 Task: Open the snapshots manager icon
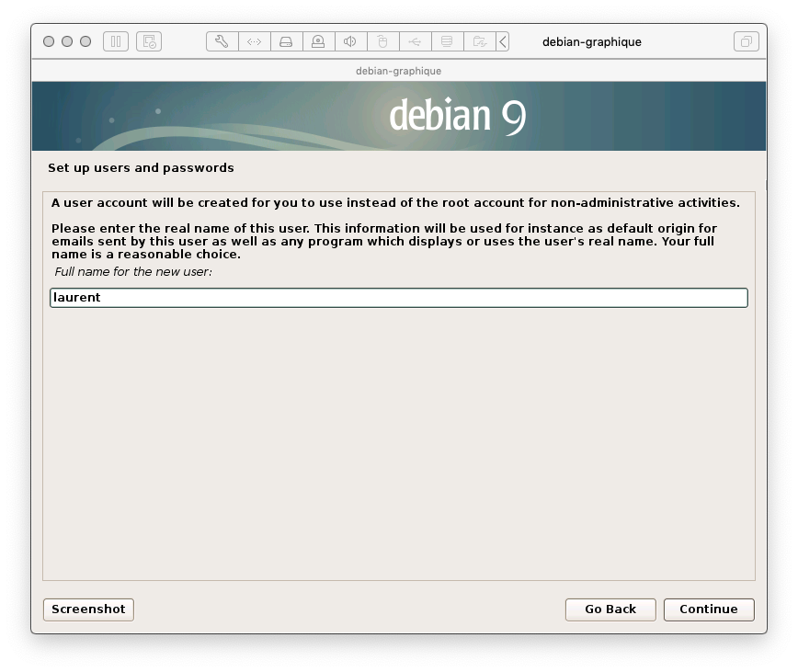pyautogui.click(x=149, y=41)
